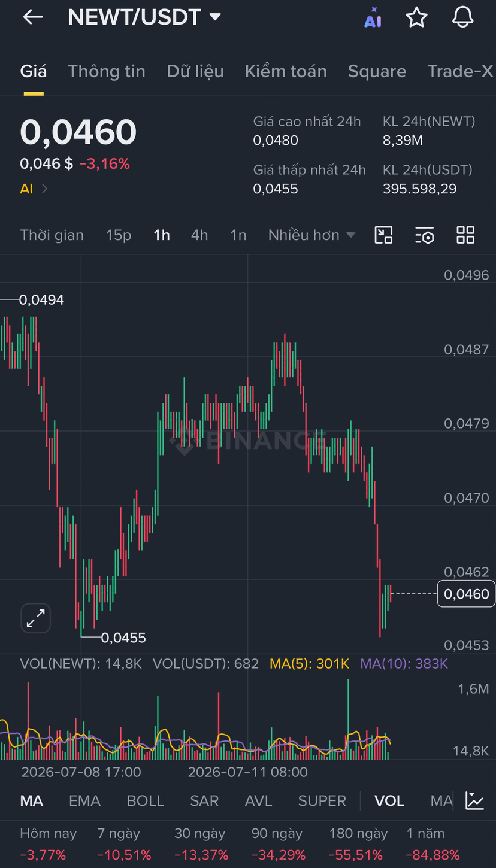Switch to the Giá tab
Viewport: 496px width, 868px height.
(x=34, y=71)
